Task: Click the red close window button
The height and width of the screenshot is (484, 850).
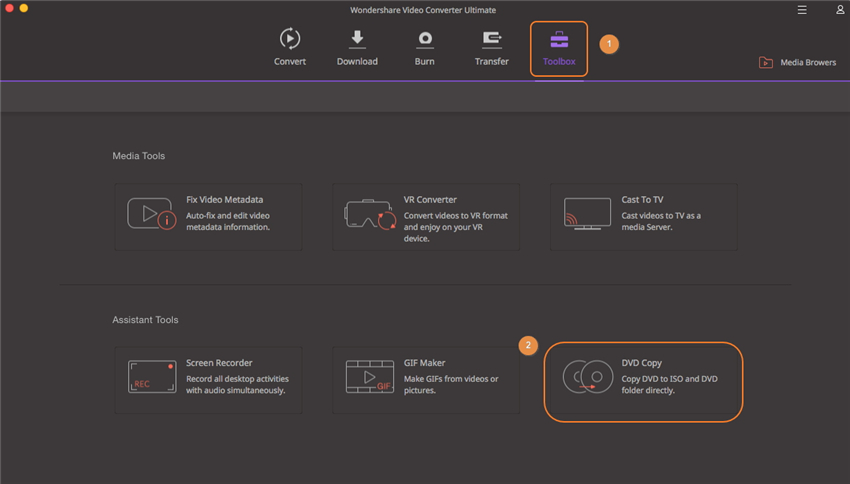Action: [9, 8]
